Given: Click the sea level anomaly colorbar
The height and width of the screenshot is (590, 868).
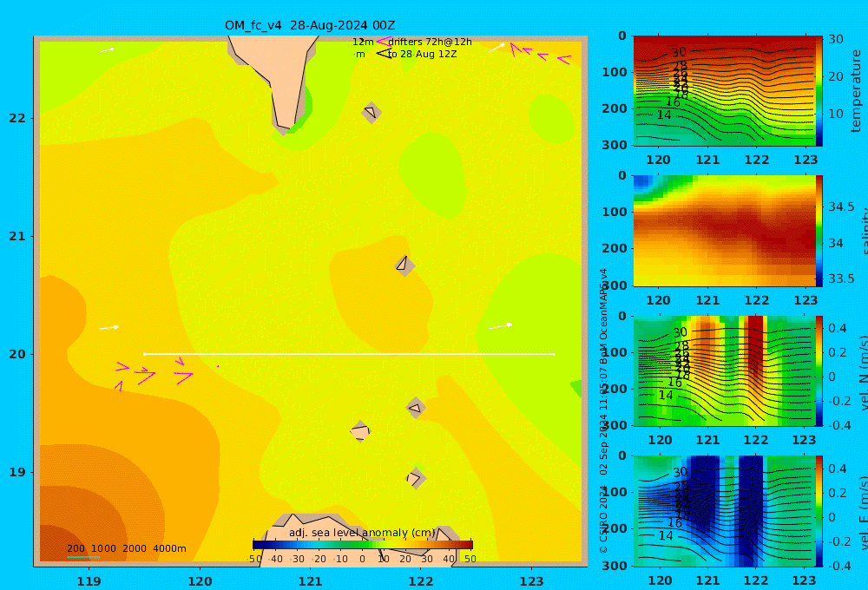Looking at the screenshot, I should 363,545.
